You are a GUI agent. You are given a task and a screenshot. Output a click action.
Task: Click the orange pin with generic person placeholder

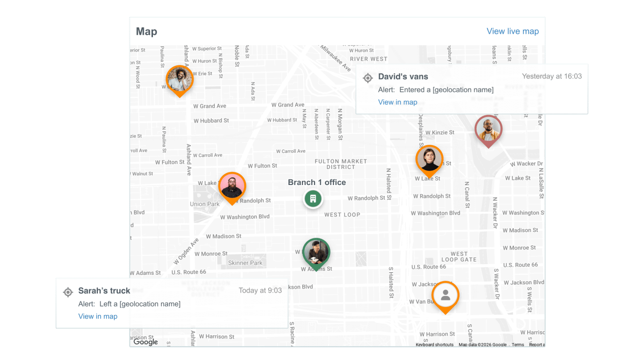point(445,297)
